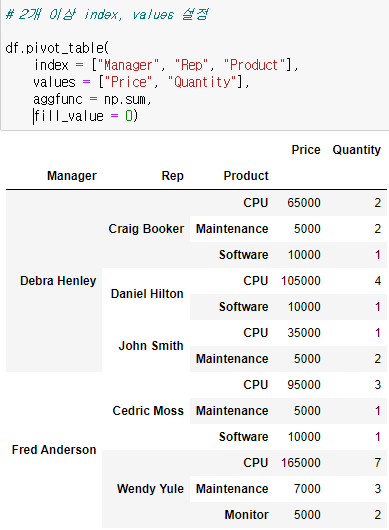The height and width of the screenshot is (530, 389).
Task: Select the Product index header
Action: (246, 176)
